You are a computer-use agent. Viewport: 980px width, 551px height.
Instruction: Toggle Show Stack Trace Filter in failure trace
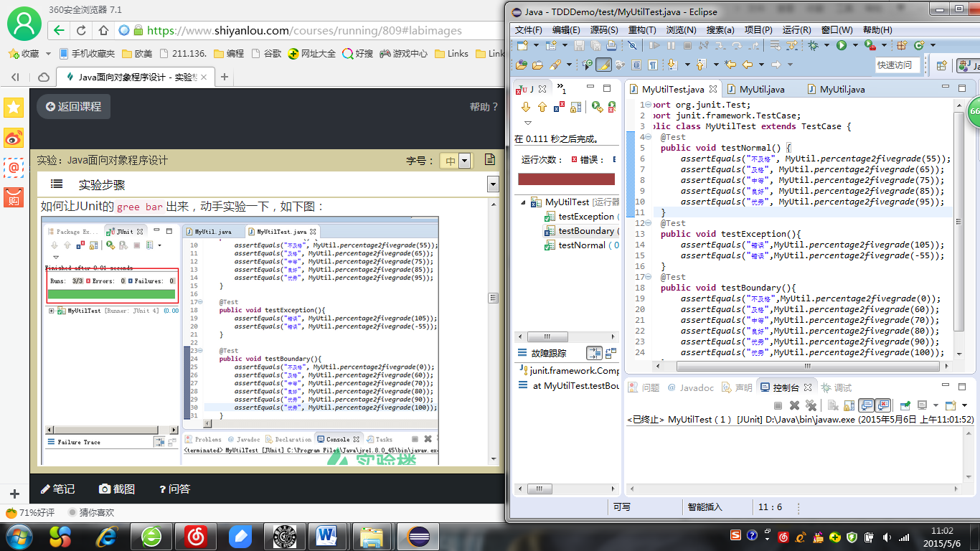594,353
